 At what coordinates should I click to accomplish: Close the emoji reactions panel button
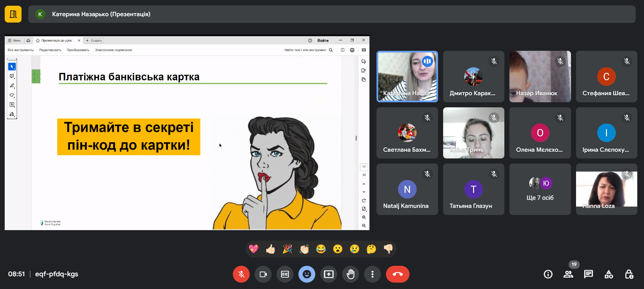(307, 274)
